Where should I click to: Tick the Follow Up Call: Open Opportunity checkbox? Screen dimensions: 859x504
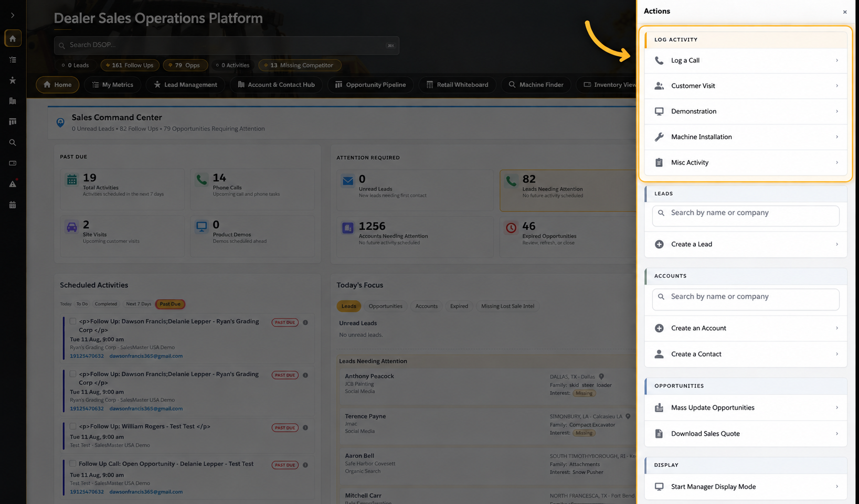pos(73,464)
